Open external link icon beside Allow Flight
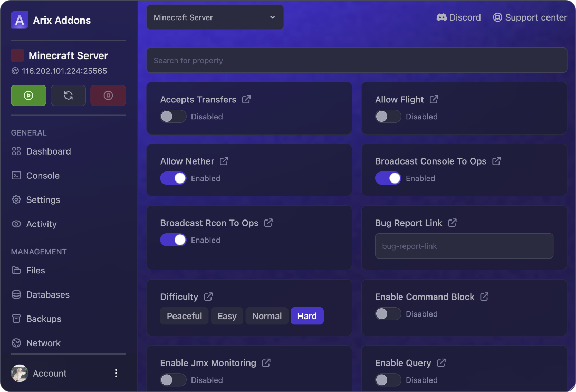The image size is (576, 392). click(434, 99)
